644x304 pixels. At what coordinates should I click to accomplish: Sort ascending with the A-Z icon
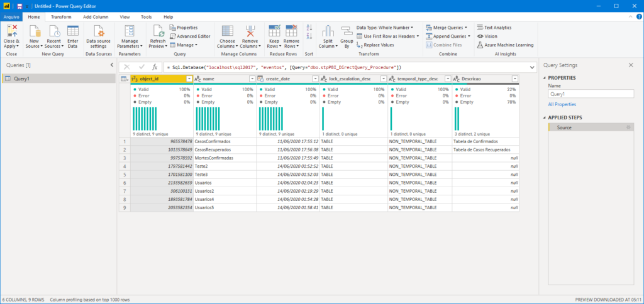tap(309, 28)
